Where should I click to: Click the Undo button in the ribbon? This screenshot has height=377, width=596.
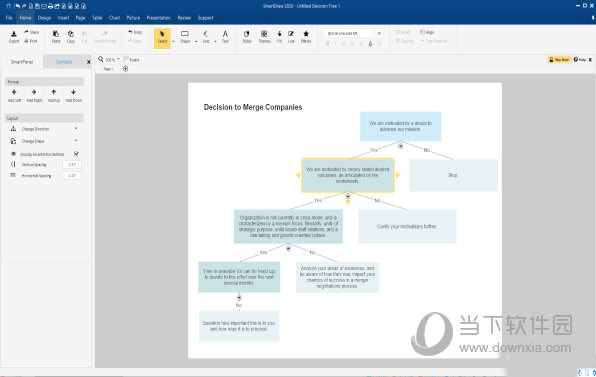tap(135, 32)
